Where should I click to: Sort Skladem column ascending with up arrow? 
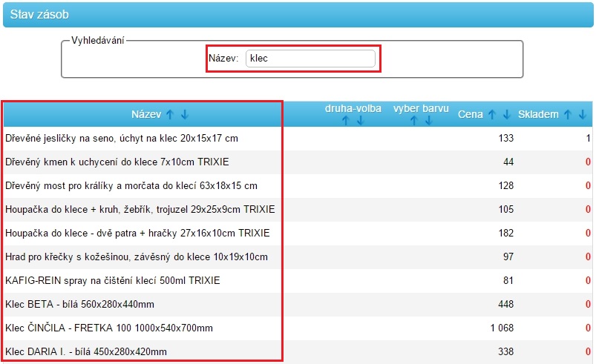click(x=568, y=115)
